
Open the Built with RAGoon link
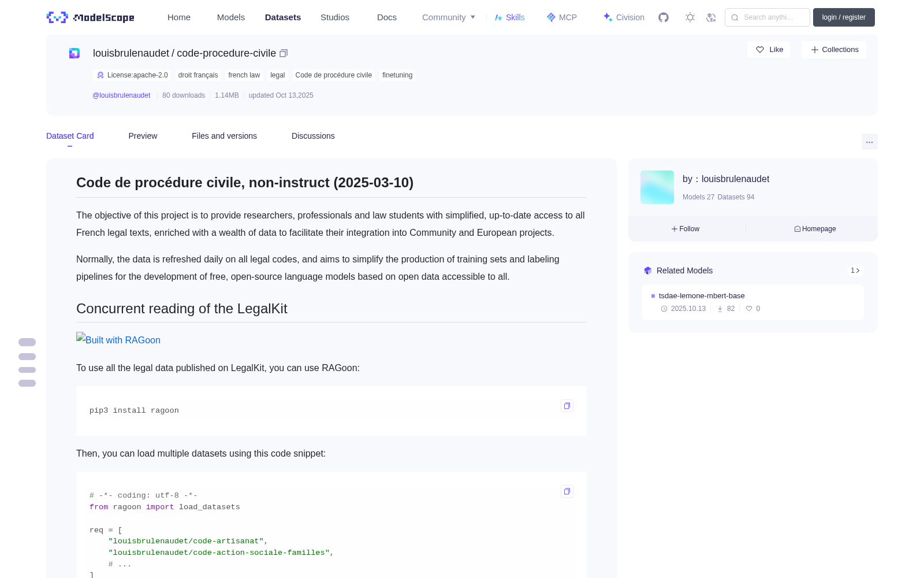(x=118, y=339)
